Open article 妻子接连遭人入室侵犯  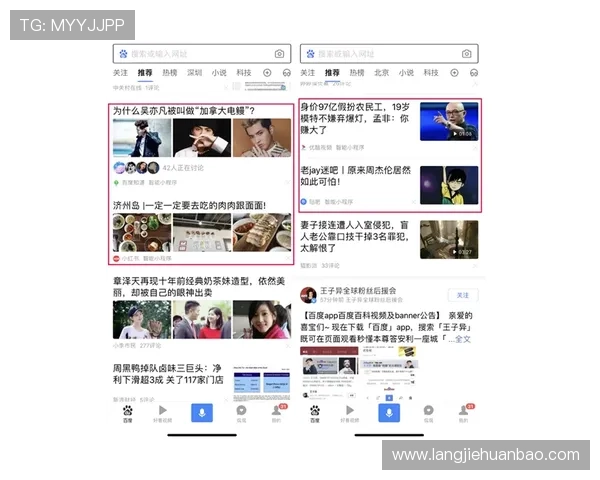pos(355,237)
